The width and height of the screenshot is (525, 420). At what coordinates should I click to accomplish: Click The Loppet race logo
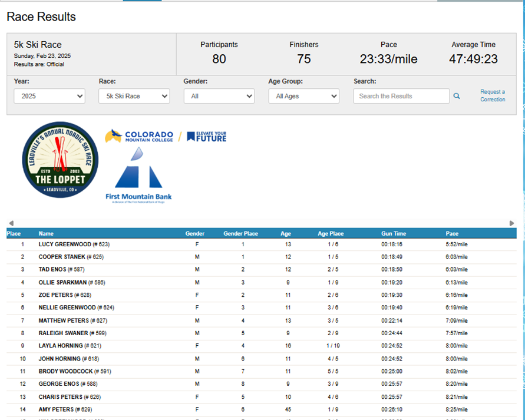[60, 160]
